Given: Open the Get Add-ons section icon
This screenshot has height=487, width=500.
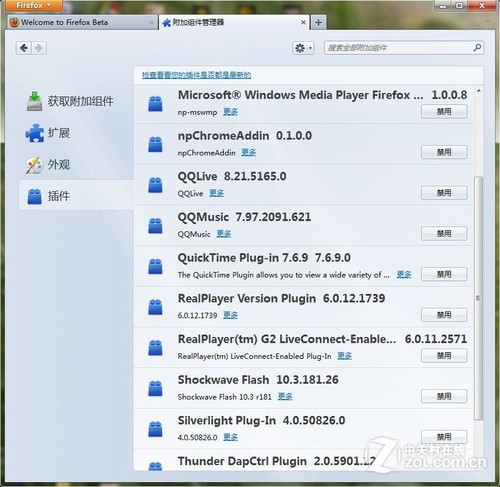Looking at the screenshot, I should (34, 101).
